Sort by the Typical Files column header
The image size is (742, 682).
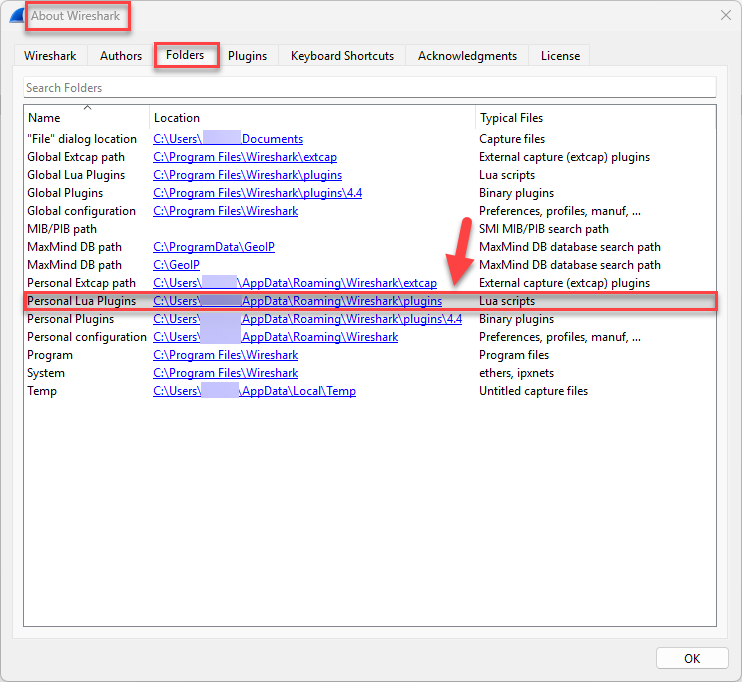click(595, 117)
